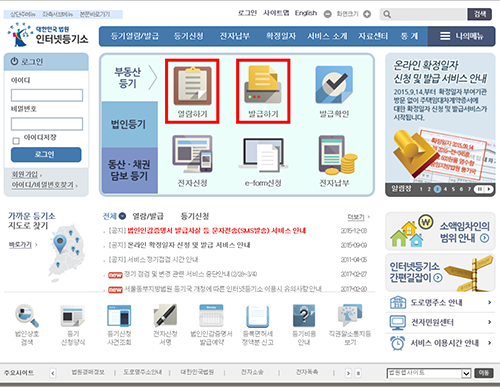The height and width of the screenshot is (387, 500).
Task: Increase screen size with plus icon
Action: [x=367, y=14]
